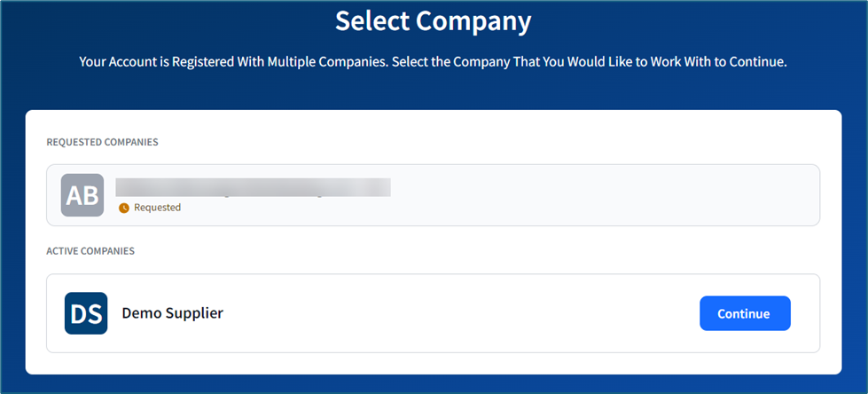Click the Continue button for Demo Supplier

click(745, 313)
